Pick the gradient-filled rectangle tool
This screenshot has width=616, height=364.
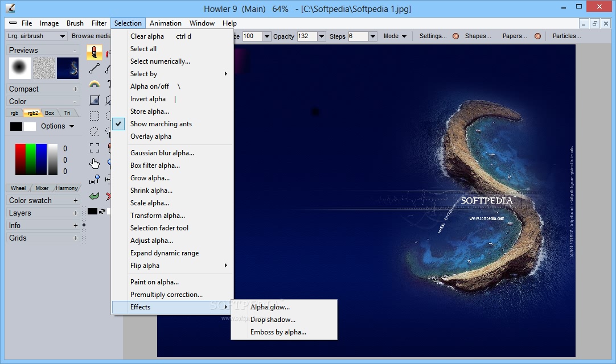(x=95, y=100)
